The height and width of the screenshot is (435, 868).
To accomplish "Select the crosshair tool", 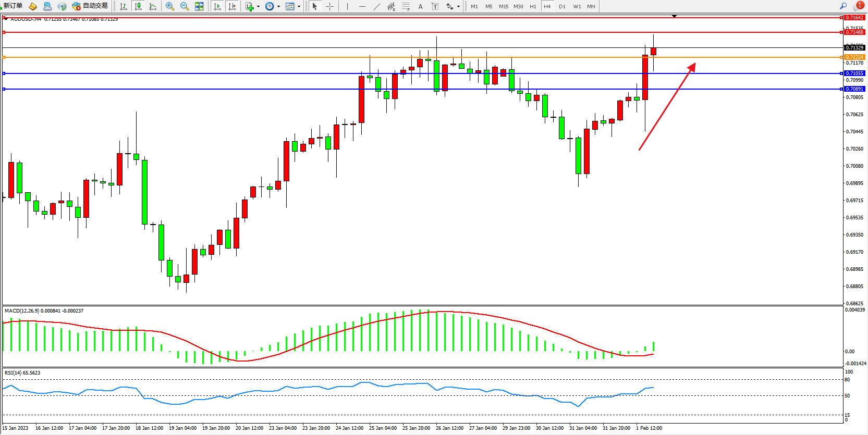I will (x=329, y=6).
